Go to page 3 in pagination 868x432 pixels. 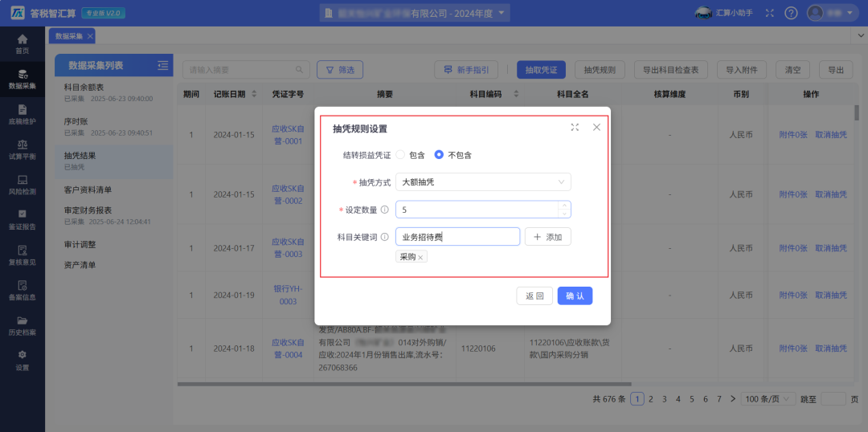tap(665, 399)
